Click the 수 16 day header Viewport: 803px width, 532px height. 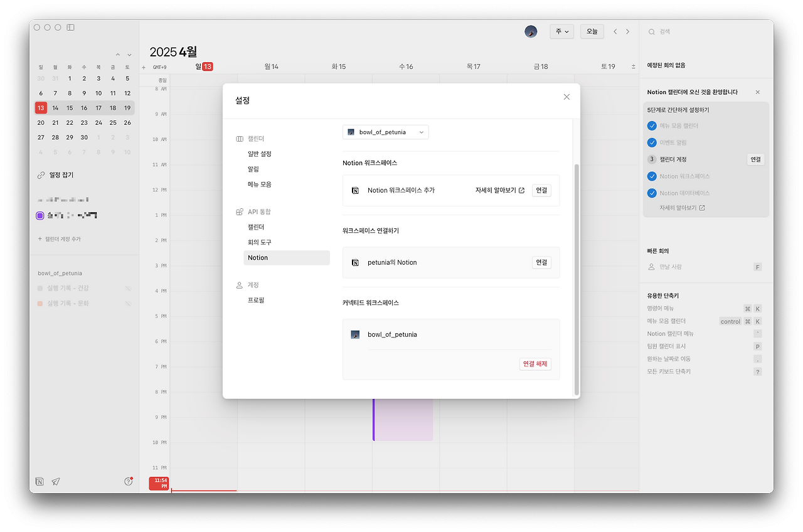pyautogui.click(x=406, y=66)
